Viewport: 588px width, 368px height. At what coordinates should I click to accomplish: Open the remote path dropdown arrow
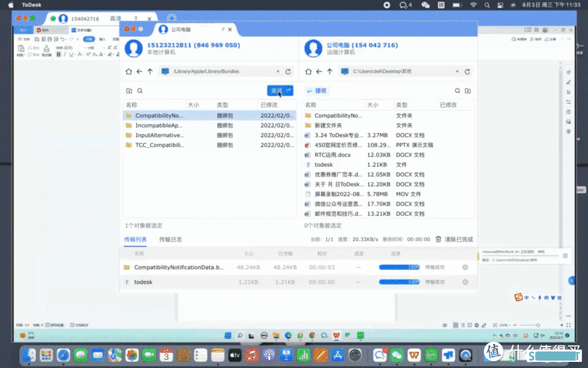coord(457,71)
